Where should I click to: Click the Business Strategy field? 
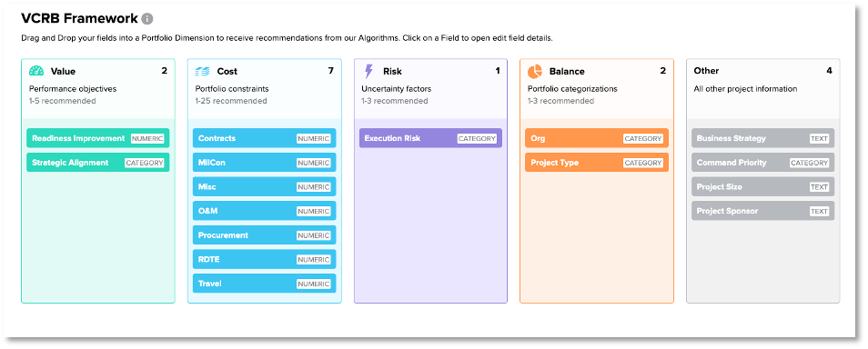click(762, 138)
